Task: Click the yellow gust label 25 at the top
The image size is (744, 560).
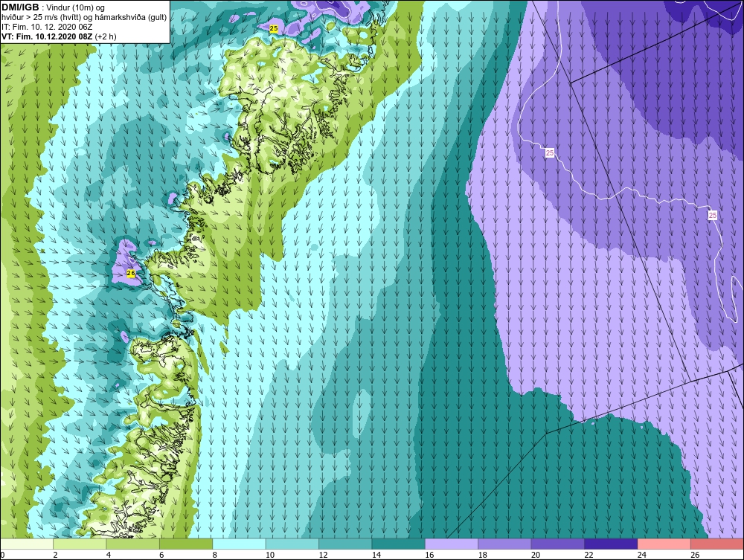Action: (x=273, y=28)
